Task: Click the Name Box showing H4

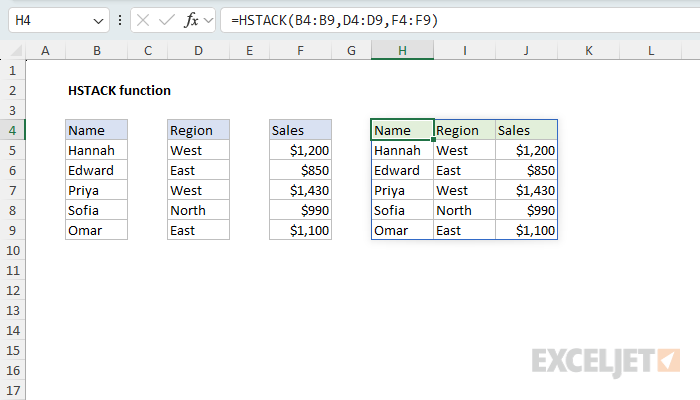Action: [x=59, y=20]
